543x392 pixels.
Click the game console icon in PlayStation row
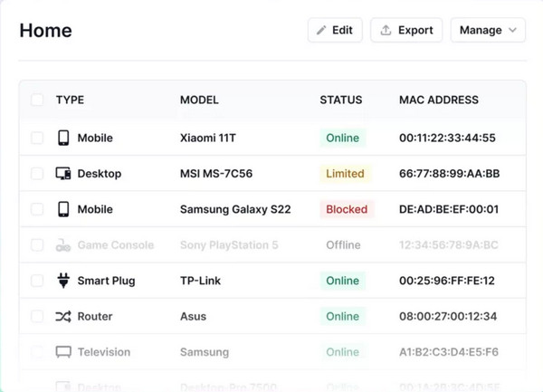point(63,244)
